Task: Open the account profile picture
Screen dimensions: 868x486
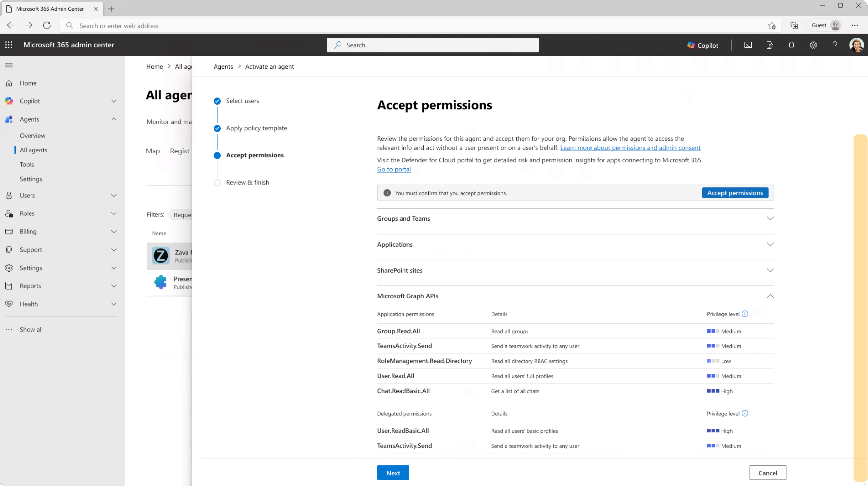Action: [x=856, y=45]
